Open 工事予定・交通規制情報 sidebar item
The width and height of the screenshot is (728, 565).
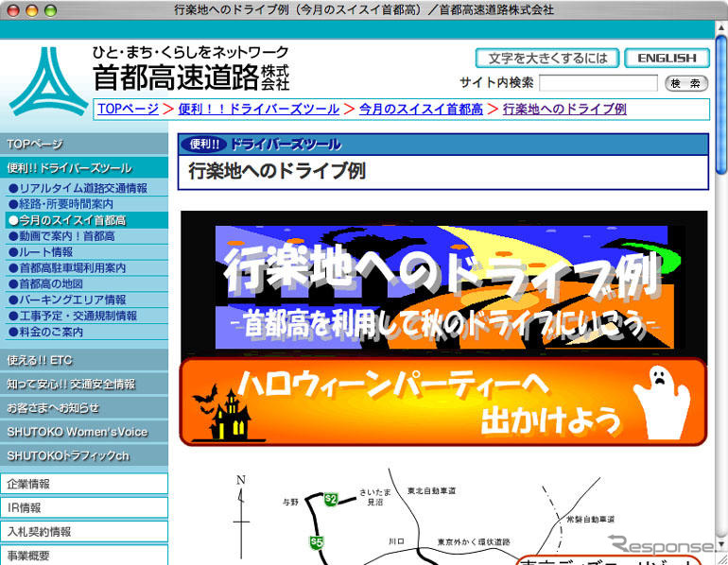[x=87, y=316]
